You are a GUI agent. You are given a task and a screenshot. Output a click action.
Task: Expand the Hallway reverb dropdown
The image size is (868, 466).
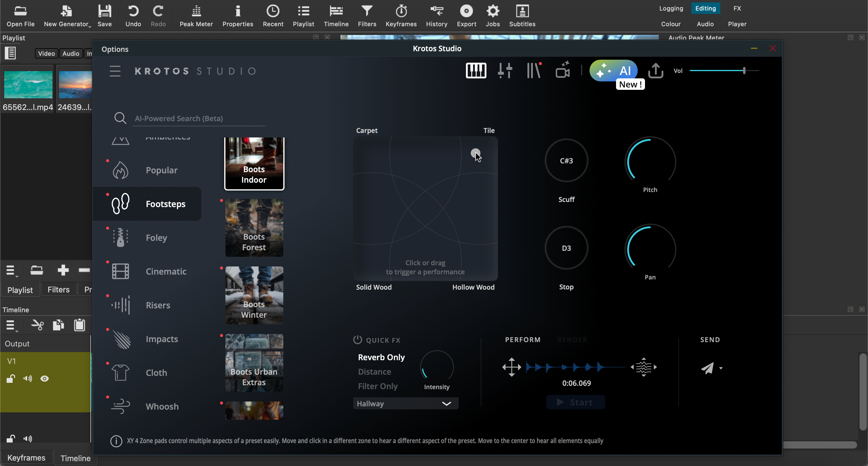[446, 403]
